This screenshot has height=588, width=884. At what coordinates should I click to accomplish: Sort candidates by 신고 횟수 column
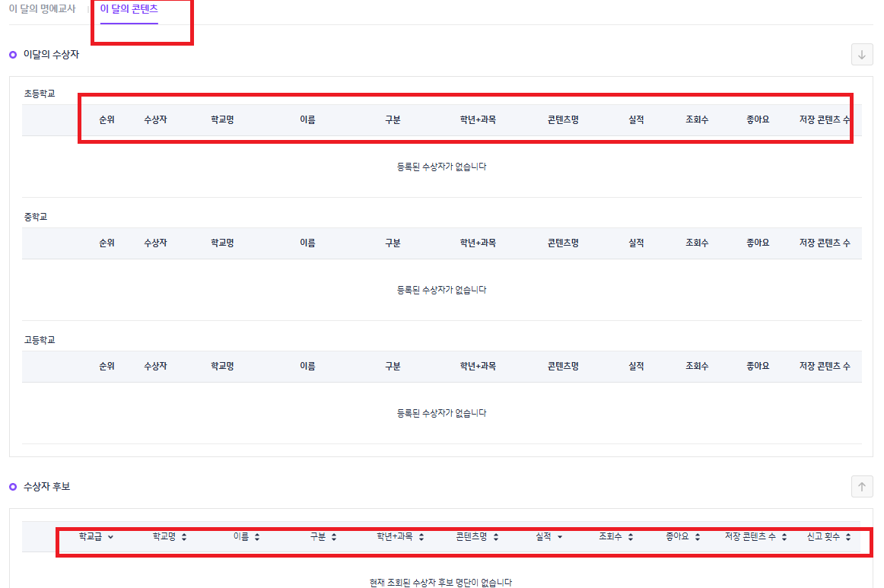coord(848,537)
